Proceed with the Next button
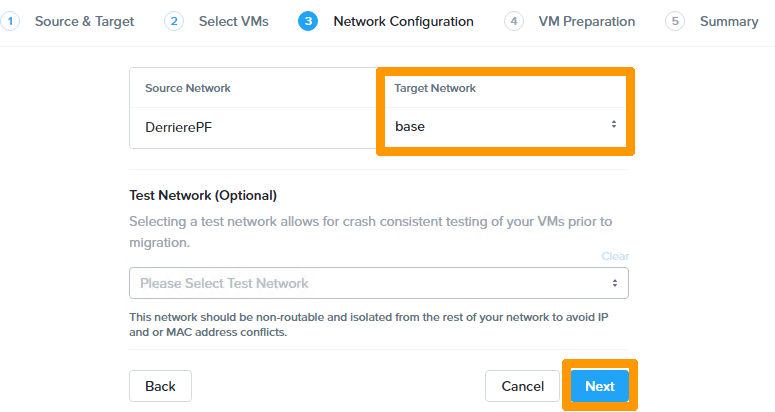Screen dimensions: 775x412 coord(600,386)
